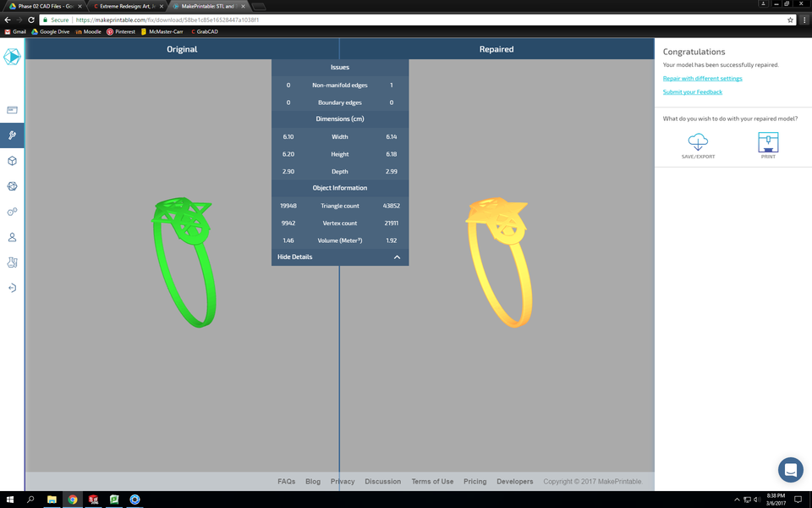Select the Repair wrench tool in the sidebar

(11, 135)
